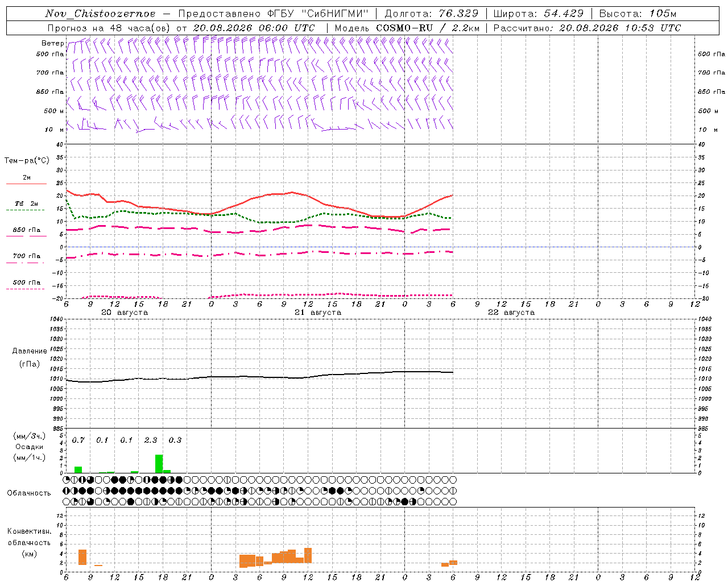Click the tallest green precipitation bar
Screen dimensions: 728x582
click(159, 464)
